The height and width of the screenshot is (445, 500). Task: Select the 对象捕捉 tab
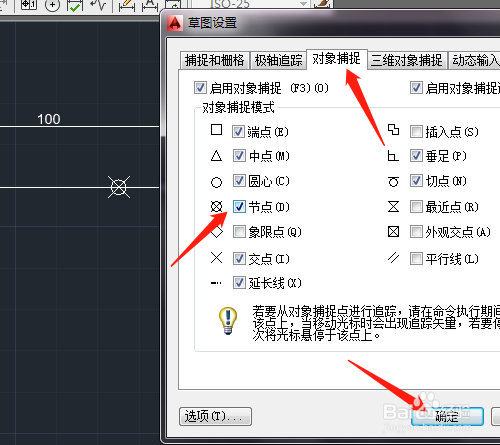pos(336,59)
